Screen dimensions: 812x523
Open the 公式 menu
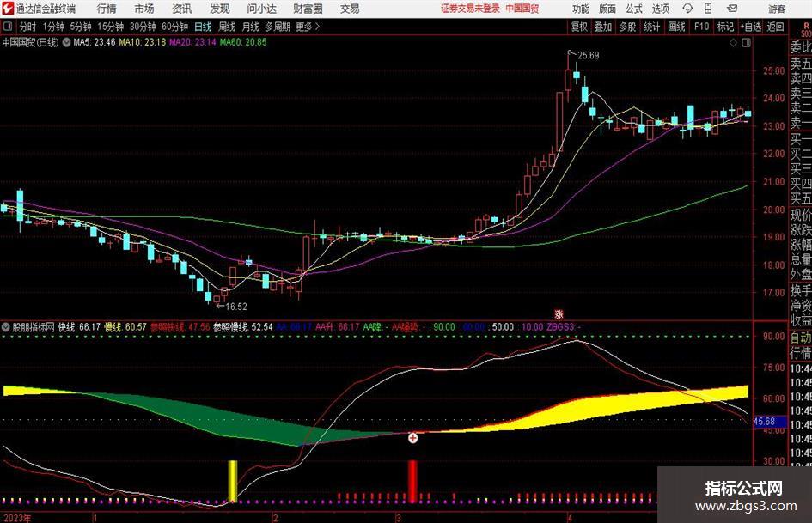pyautogui.click(x=634, y=9)
